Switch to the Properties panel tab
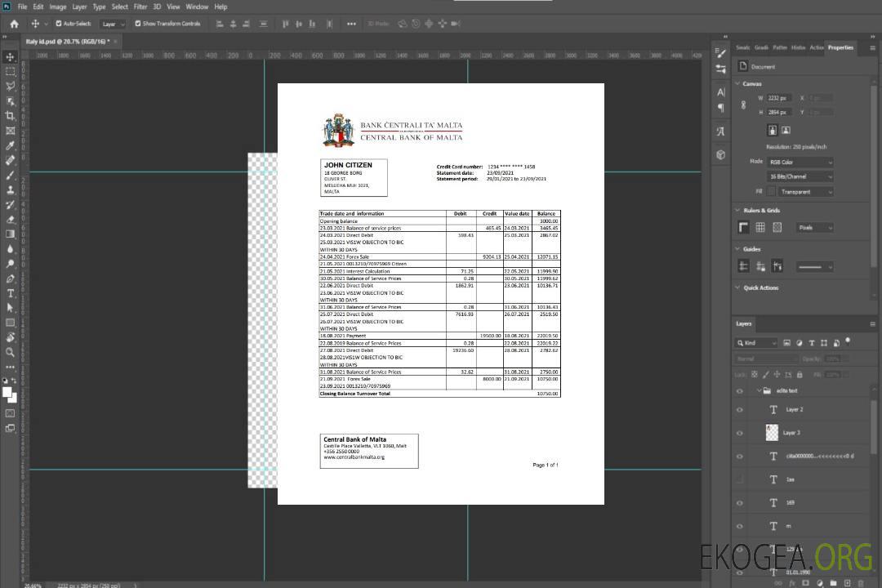This screenshot has height=588, width=882. (840, 47)
